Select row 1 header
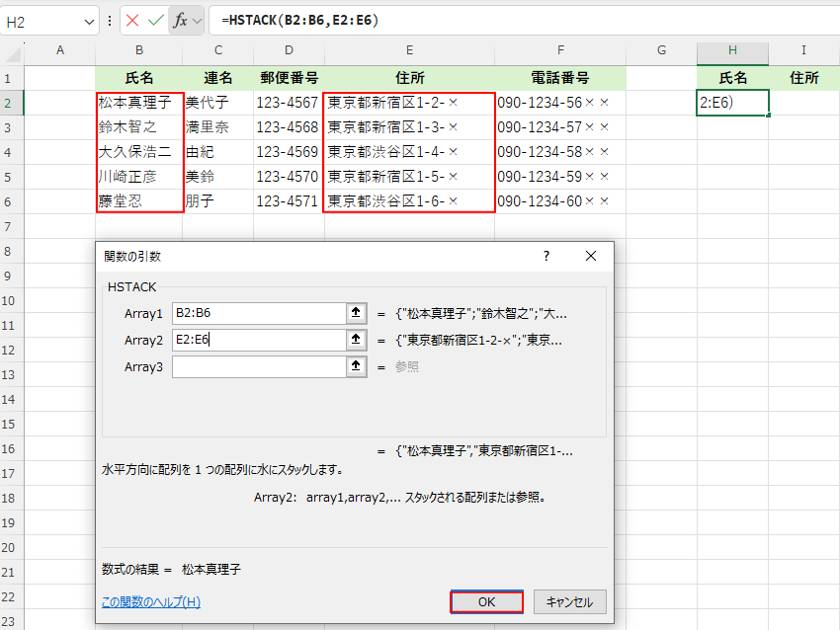Image resolution: width=840 pixels, height=630 pixels. point(11,78)
